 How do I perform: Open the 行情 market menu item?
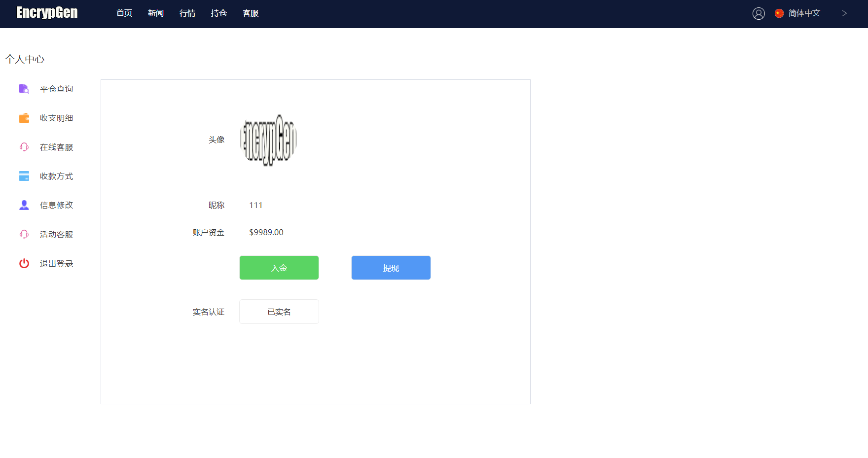point(187,13)
